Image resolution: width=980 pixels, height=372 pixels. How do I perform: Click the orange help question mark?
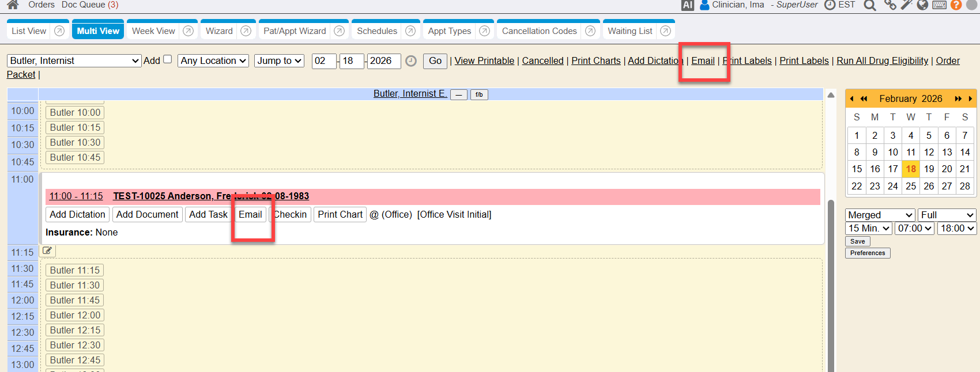point(956,5)
